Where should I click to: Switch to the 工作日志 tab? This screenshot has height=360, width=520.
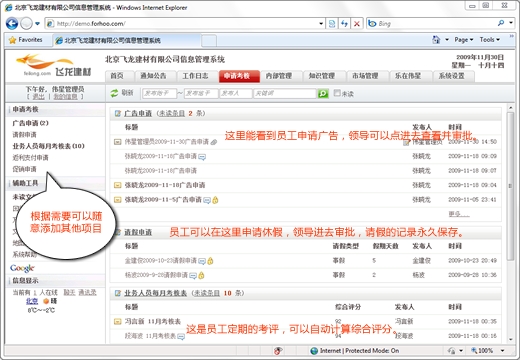pos(196,76)
